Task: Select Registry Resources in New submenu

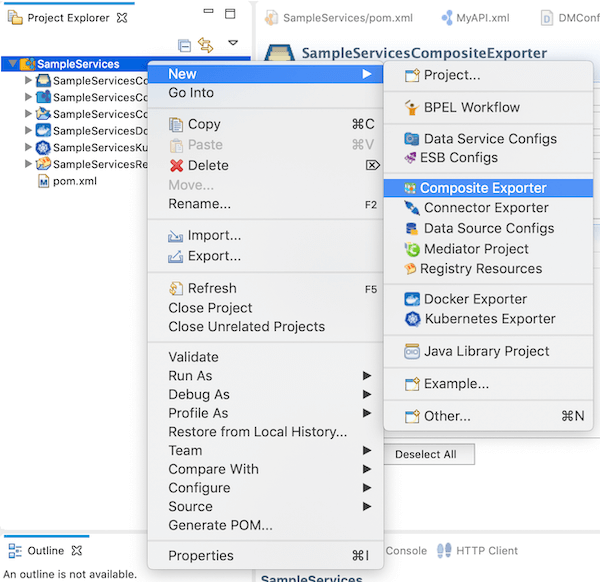Action: 488,269
